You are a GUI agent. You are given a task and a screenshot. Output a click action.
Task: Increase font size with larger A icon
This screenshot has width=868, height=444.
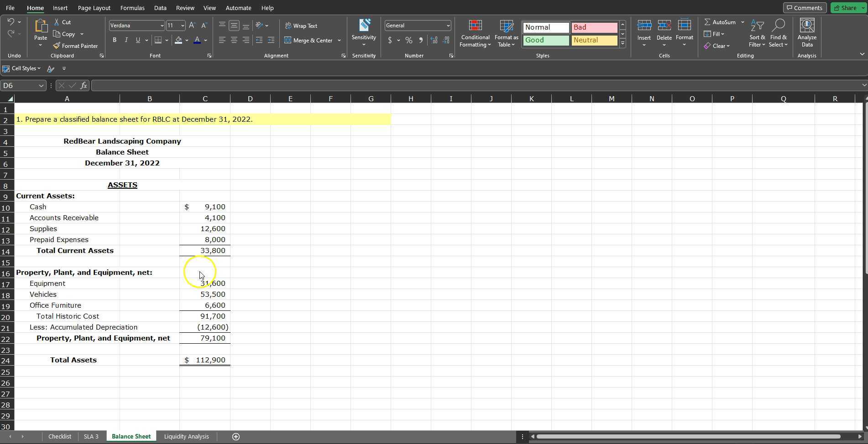coord(192,26)
